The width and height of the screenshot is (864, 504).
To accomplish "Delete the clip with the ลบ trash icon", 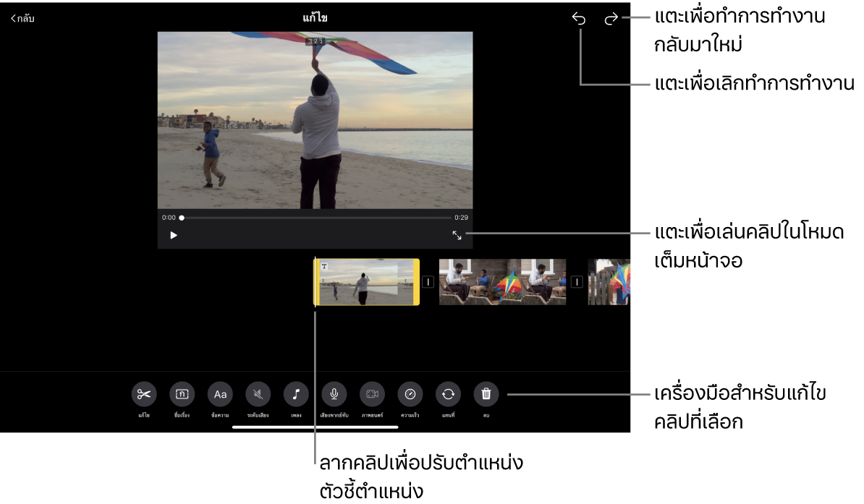I will (486, 394).
